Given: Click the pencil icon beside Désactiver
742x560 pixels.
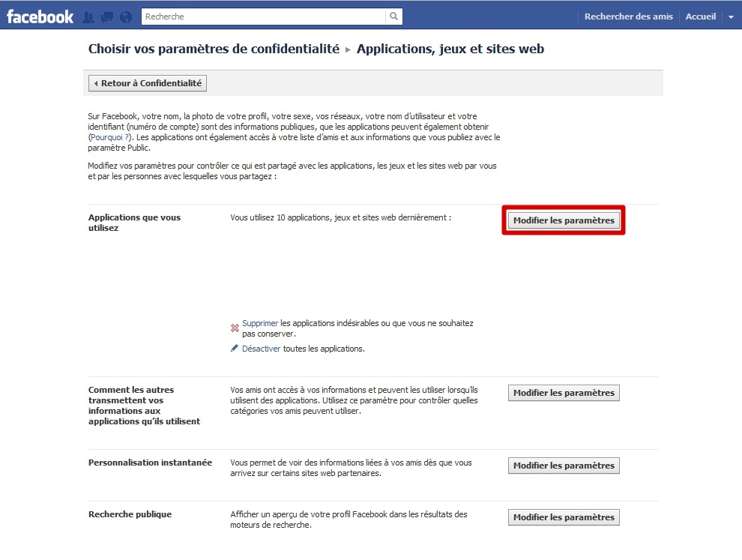Looking at the screenshot, I should click(x=235, y=349).
